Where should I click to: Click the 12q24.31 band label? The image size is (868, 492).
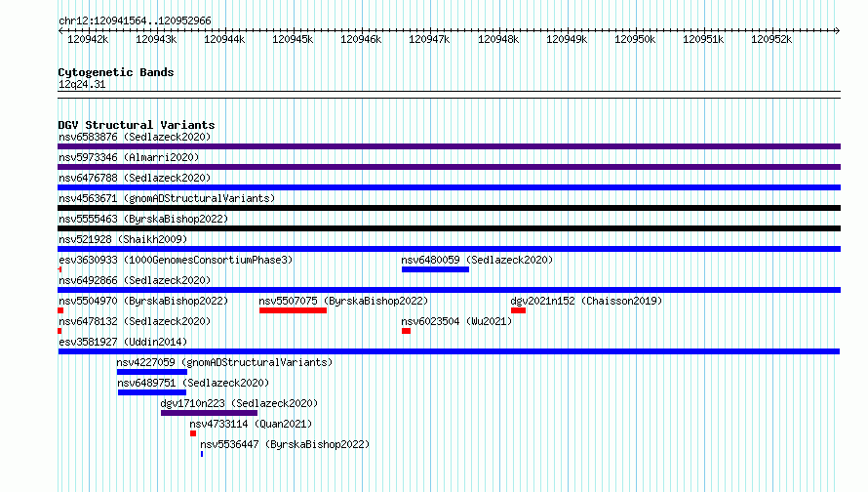[x=82, y=84]
